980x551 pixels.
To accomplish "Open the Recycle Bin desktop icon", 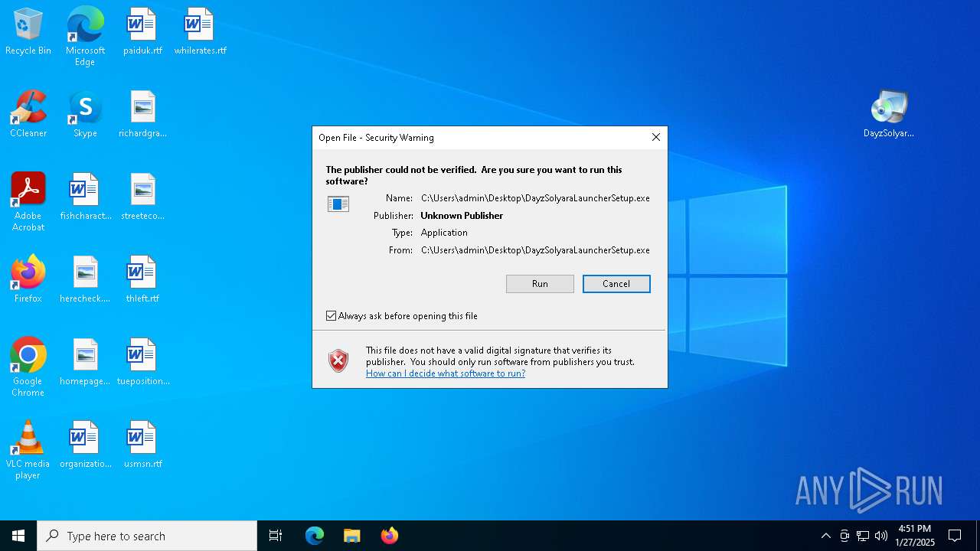I will tap(28, 31).
